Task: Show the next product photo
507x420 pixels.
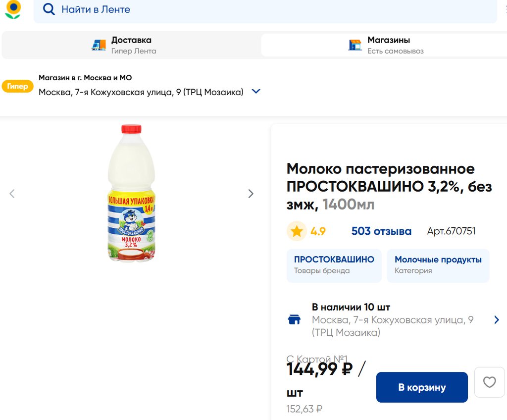Action: point(251,194)
